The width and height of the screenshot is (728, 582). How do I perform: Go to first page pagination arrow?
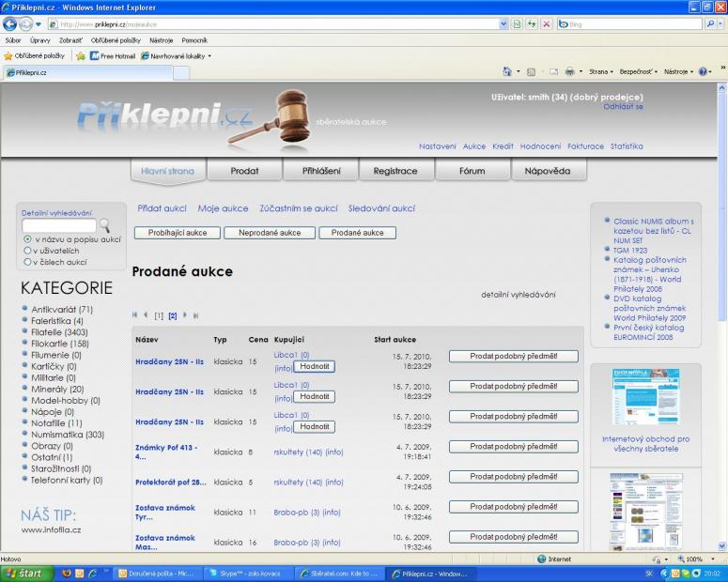(134, 315)
